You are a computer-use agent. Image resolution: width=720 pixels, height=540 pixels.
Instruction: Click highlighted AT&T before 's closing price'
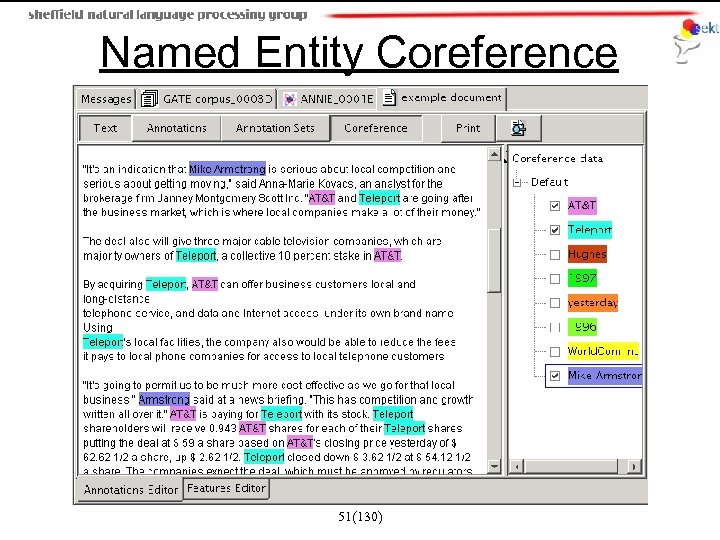coord(300,443)
